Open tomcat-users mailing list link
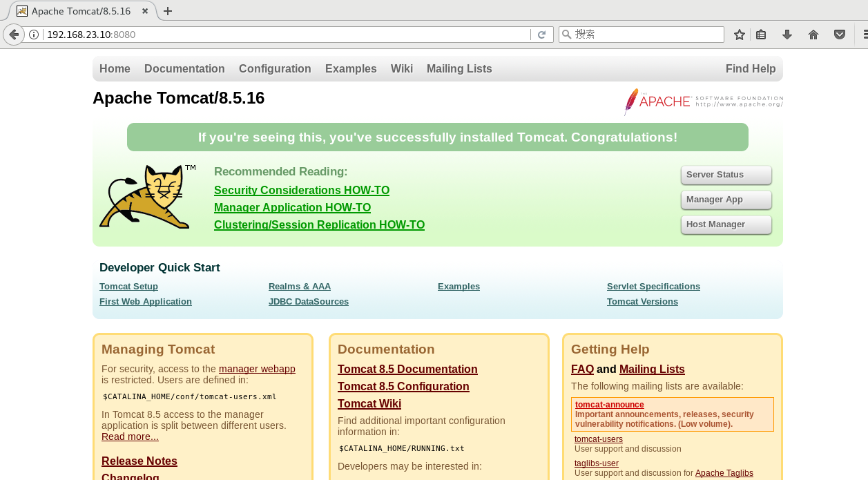868x480 pixels. point(599,439)
